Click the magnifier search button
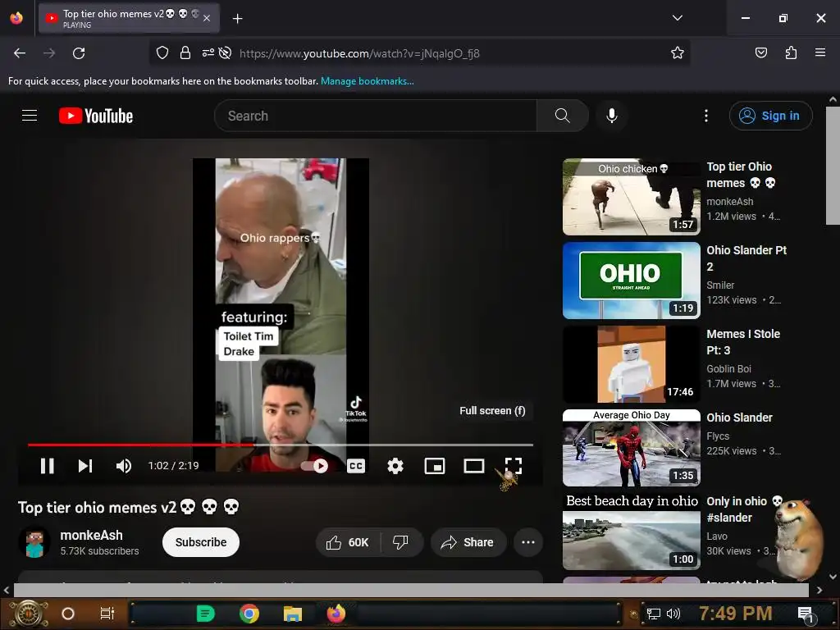The width and height of the screenshot is (840, 630). [563, 116]
